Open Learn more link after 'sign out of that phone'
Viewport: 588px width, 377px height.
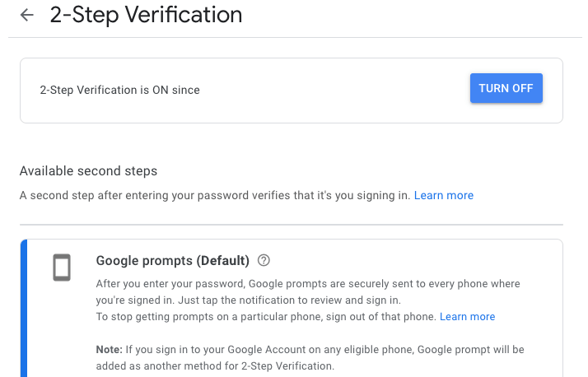[x=467, y=317]
